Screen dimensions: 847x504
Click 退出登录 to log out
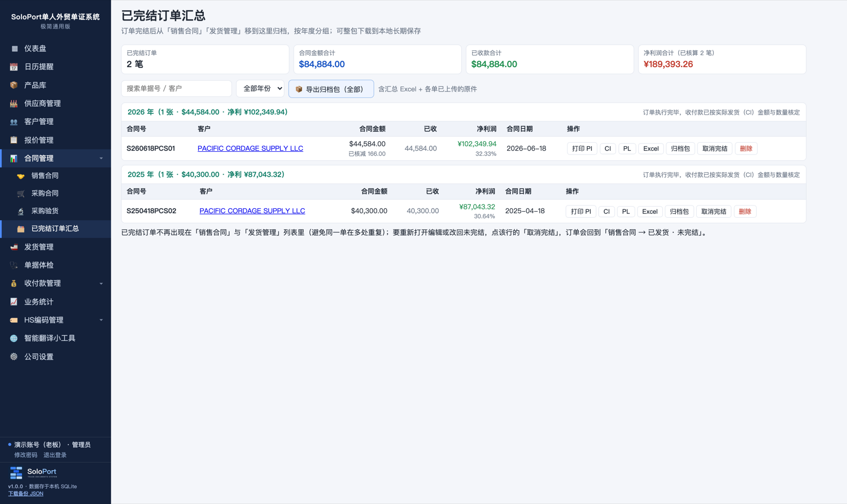click(55, 455)
